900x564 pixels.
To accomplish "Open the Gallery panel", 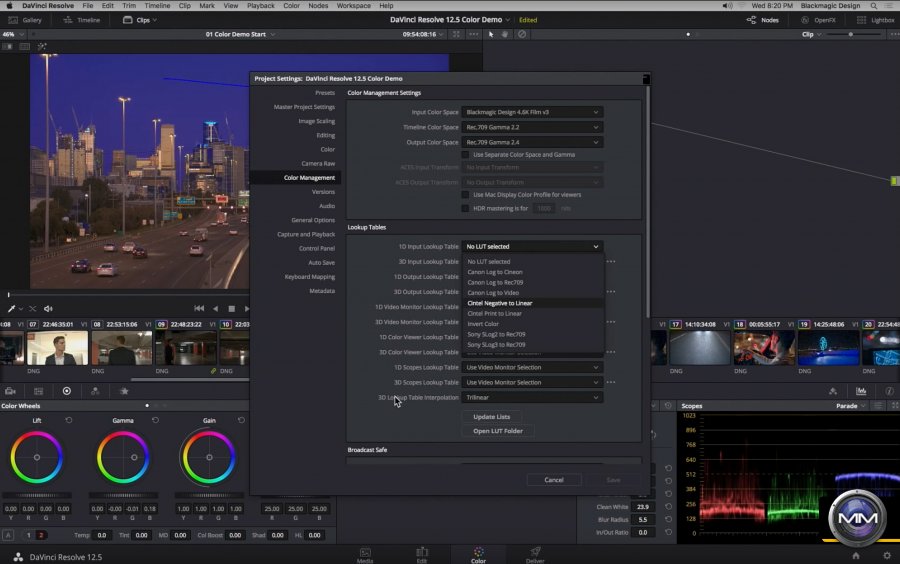I will point(25,20).
